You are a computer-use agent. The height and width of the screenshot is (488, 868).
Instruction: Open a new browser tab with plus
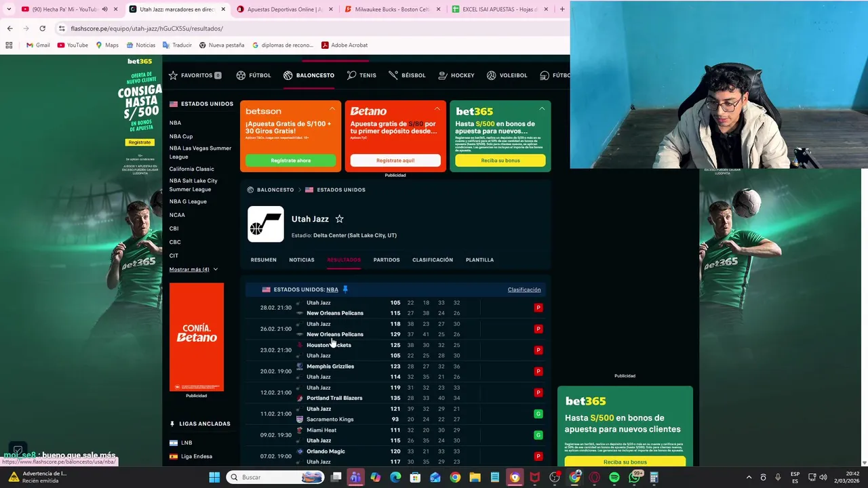coord(561,9)
